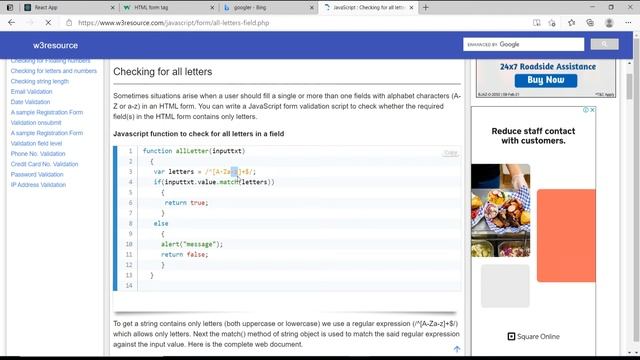Screen dimensions: 640x360
Task: Click the return false code line
Action: pos(184,254)
